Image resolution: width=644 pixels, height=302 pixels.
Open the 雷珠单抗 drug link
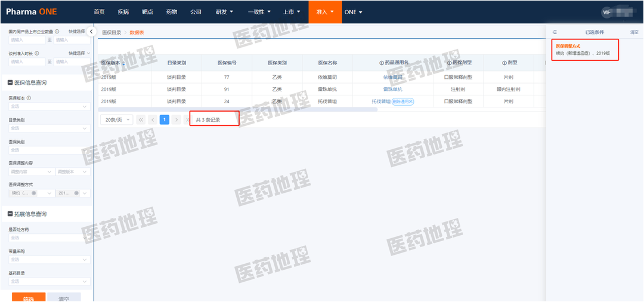392,89
